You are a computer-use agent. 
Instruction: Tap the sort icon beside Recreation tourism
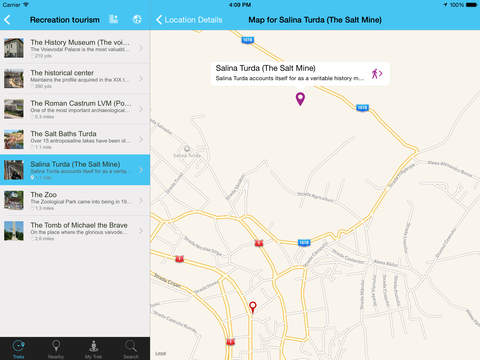(x=114, y=19)
